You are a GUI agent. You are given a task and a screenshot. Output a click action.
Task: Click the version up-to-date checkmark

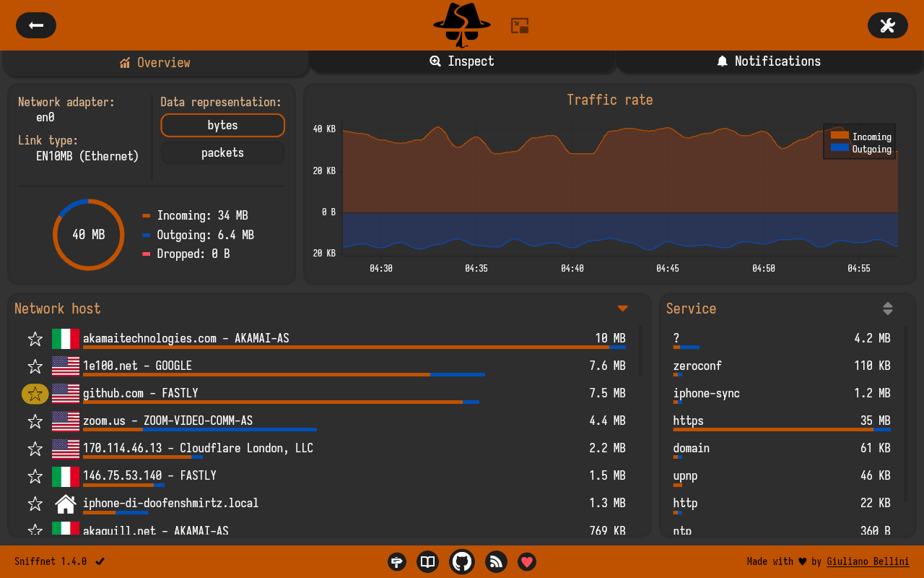(100, 561)
